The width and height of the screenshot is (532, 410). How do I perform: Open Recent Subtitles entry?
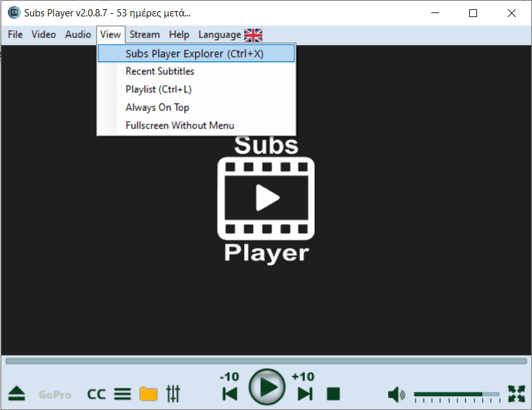click(x=196, y=71)
